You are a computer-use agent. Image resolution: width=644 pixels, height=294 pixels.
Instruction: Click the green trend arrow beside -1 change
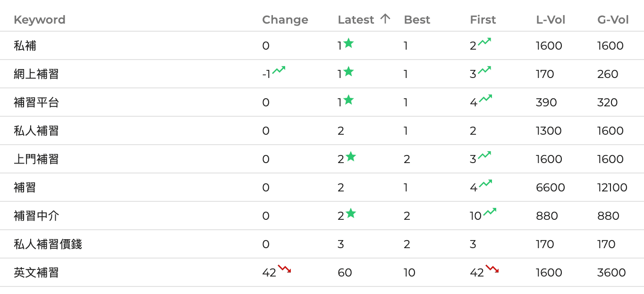[279, 70]
